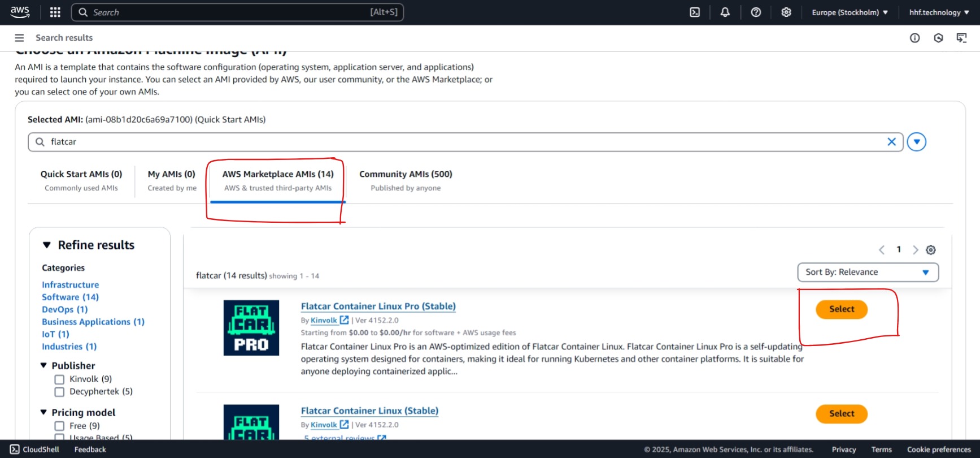Select Flatcar Container Linux (Stable)
980x458 pixels.
(842, 414)
